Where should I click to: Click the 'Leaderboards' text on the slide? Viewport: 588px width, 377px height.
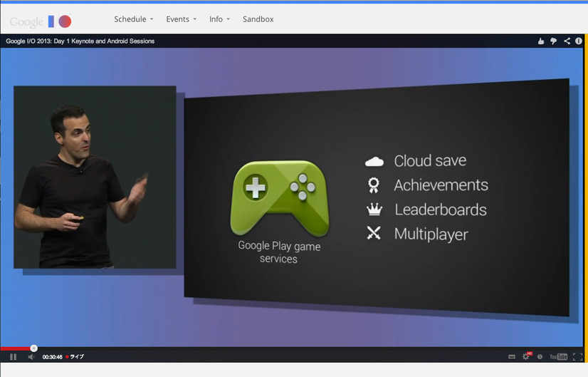click(441, 210)
